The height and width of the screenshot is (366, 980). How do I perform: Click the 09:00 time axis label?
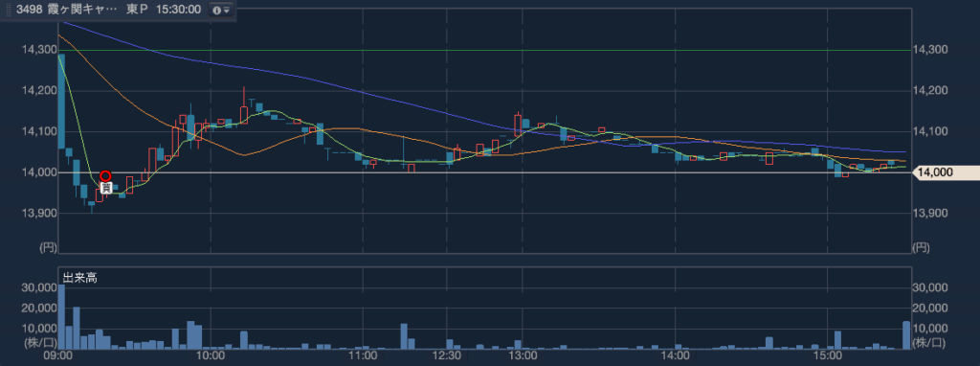59,356
